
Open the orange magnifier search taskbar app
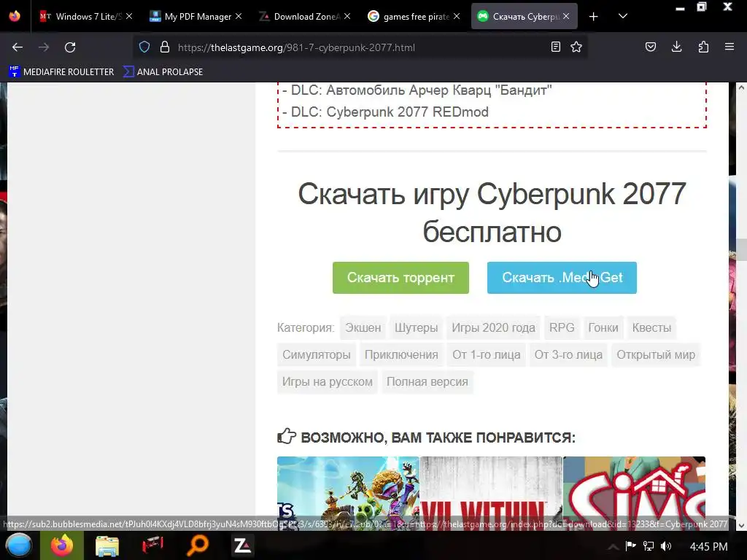(x=197, y=545)
